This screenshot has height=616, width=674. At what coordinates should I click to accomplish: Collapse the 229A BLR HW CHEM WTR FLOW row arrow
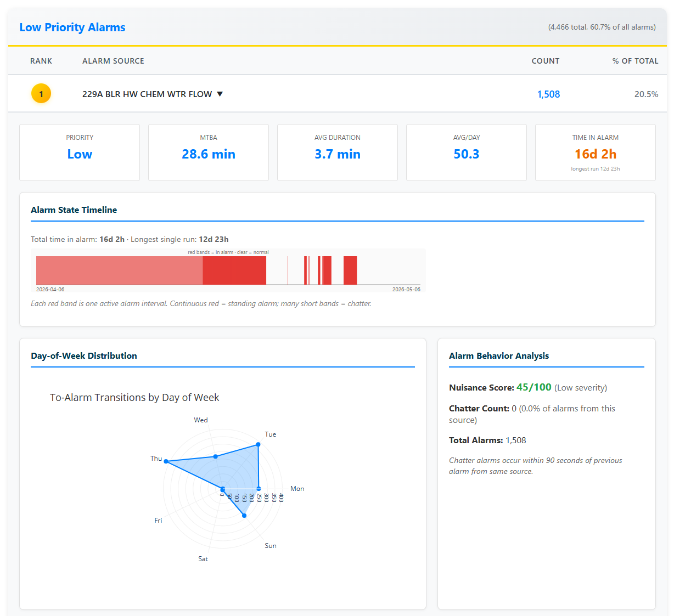tap(220, 94)
